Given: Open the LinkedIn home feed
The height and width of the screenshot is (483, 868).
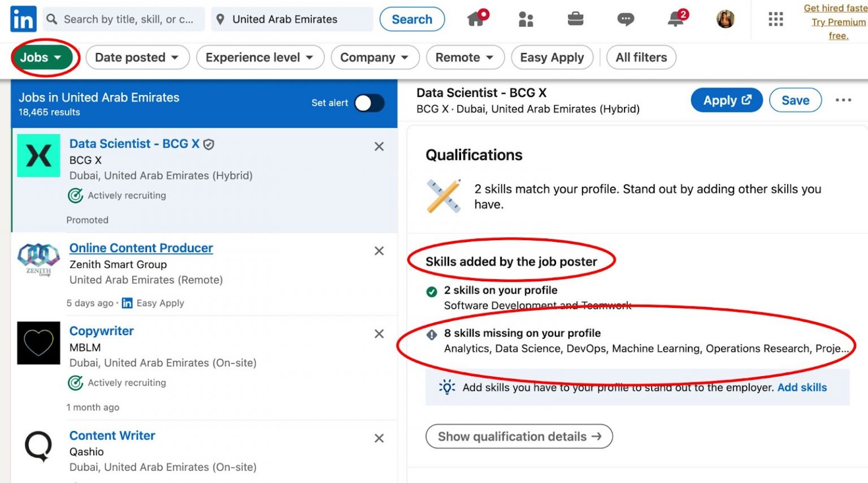Looking at the screenshot, I should point(478,19).
